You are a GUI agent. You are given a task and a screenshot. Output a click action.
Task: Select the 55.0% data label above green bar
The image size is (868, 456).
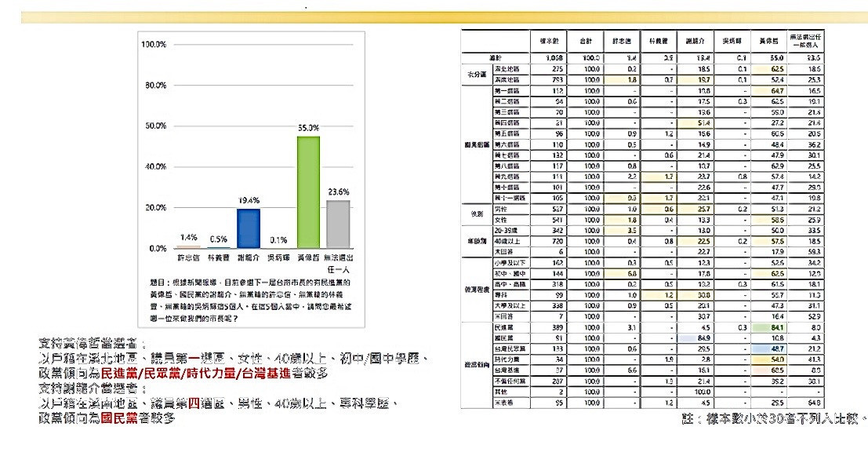pos(308,128)
